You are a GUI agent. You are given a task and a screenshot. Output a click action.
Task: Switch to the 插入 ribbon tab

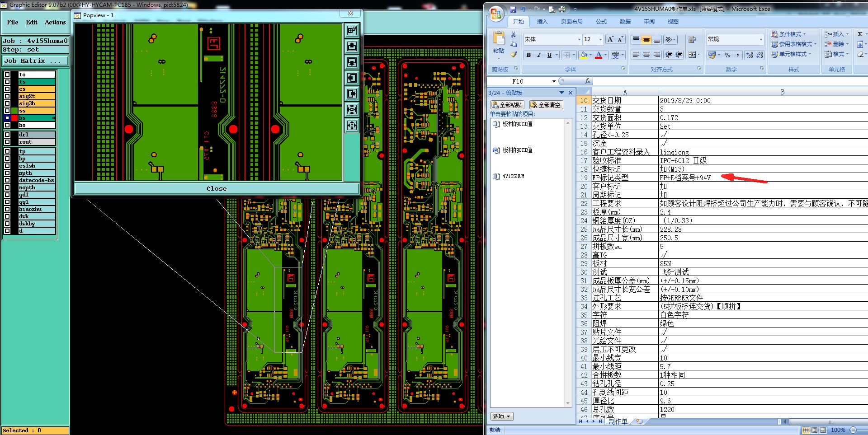pos(542,22)
